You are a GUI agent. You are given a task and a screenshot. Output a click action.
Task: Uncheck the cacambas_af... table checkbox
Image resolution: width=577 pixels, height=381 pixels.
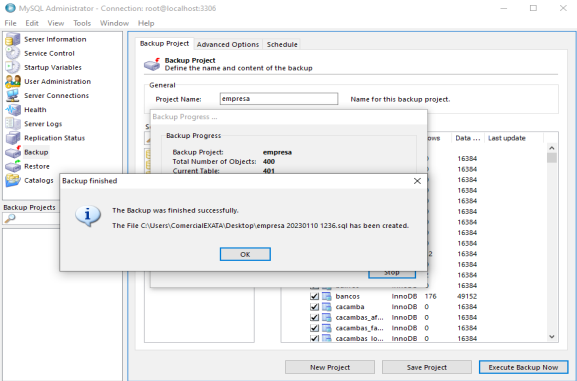[314, 317]
